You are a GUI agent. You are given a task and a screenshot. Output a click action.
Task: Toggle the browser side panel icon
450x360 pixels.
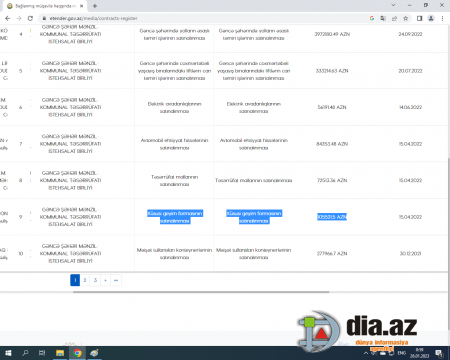tap(420, 18)
